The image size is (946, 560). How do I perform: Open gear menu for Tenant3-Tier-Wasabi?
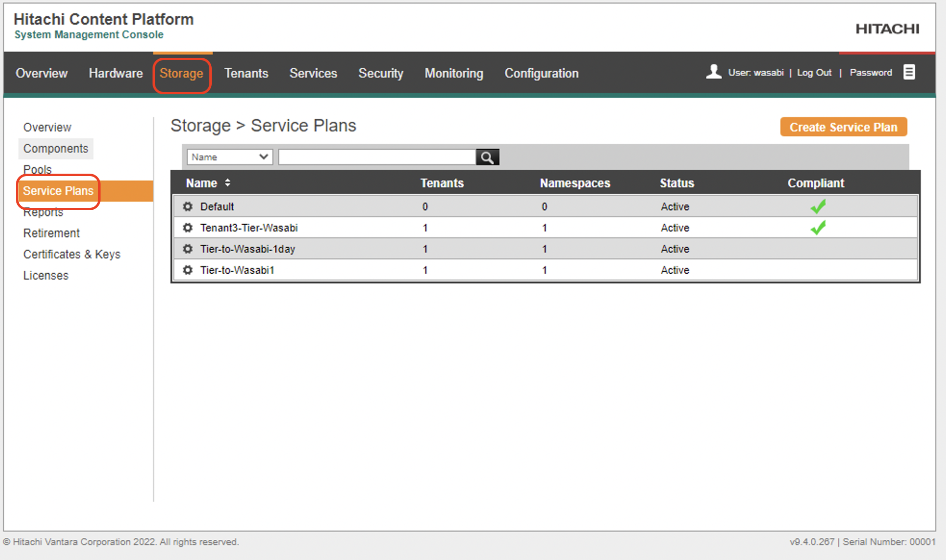pyautogui.click(x=188, y=228)
